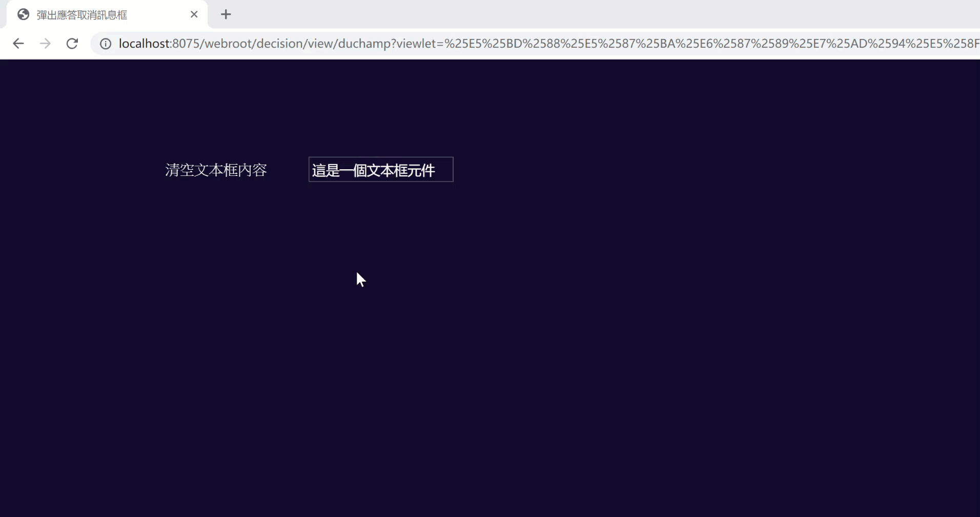
Task: Click the forward button to go forward
Action: pos(45,43)
